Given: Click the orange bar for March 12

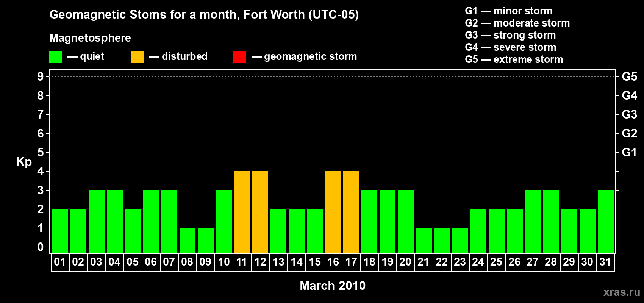Looking at the screenshot, I should point(260,212).
